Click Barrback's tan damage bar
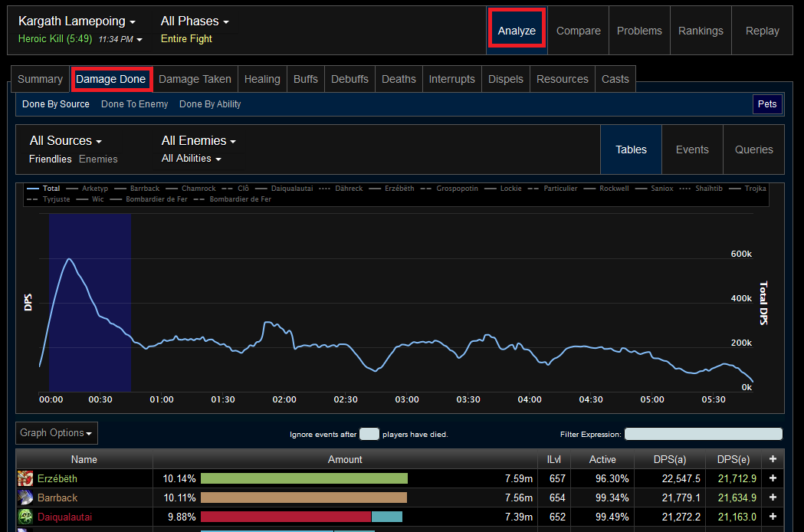The image size is (804, 532). point(304,498)
